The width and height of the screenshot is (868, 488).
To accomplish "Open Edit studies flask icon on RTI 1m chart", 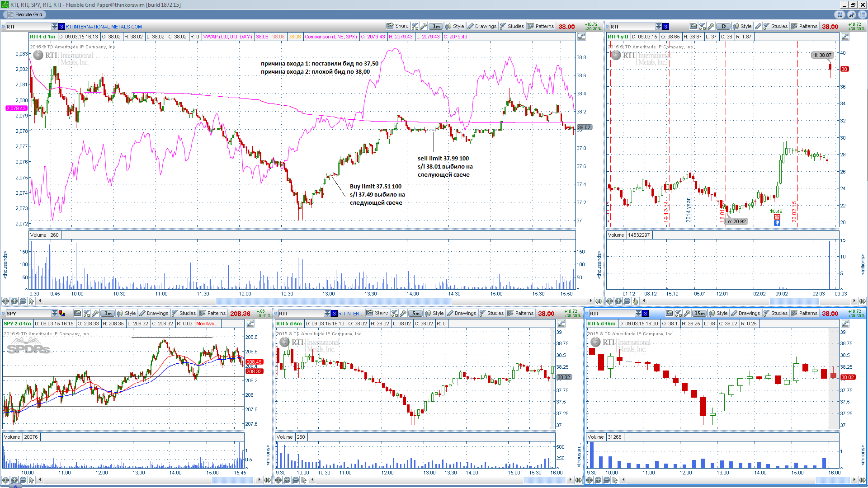I will [x=415, y=26].
